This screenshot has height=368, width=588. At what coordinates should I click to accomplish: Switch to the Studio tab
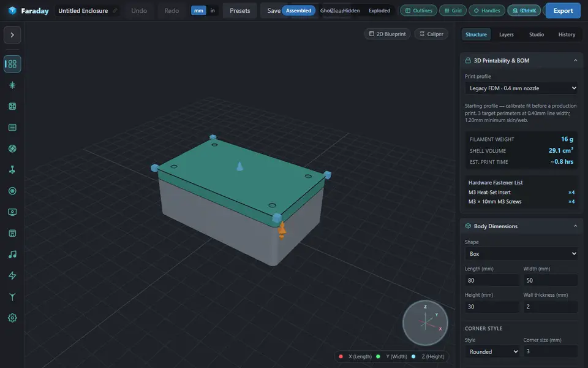coord(537,34)
